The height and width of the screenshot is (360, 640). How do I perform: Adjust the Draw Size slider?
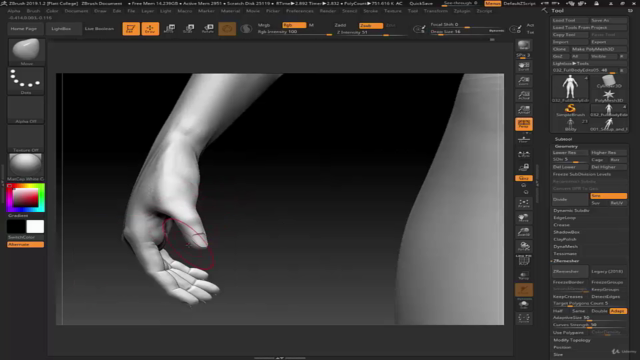pyautogui.click(x=467, y=32)
